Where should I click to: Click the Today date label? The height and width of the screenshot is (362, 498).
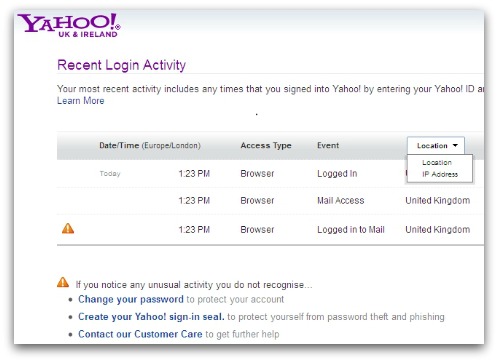click(x=110, y=174)
